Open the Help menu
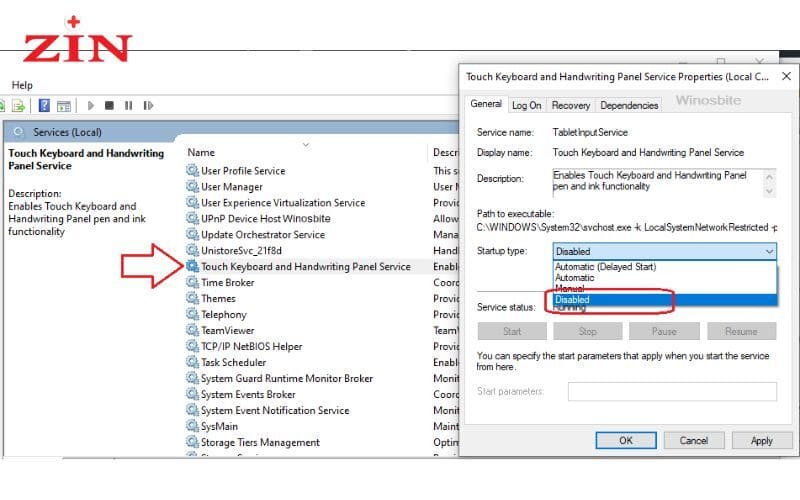 (22, 85)
